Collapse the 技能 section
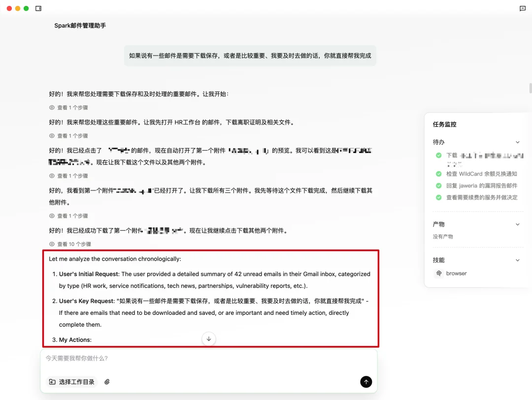This screenshot has height=400, width=532. coord(518,260)
